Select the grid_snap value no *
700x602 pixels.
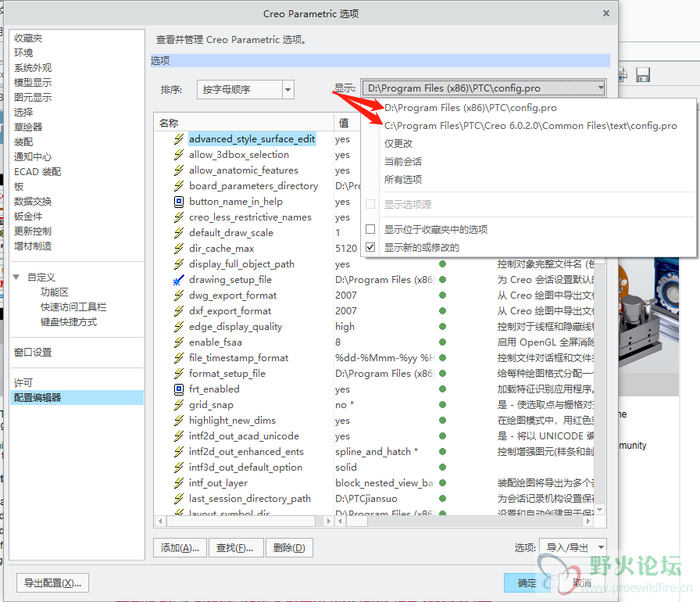345,405
